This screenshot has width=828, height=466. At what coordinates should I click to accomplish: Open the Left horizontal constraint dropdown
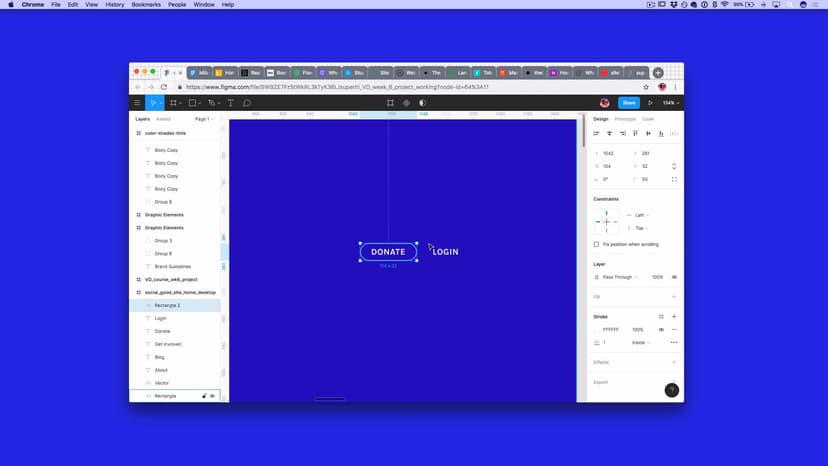pyautogui.click(x=640, y=215)
